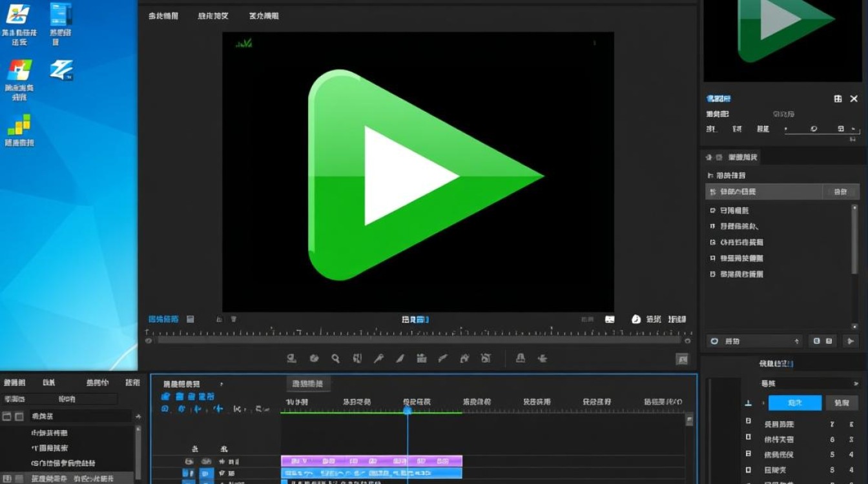
Task: Tick the first checkbox in the right panel list
Action: click(x=712, y=210)
